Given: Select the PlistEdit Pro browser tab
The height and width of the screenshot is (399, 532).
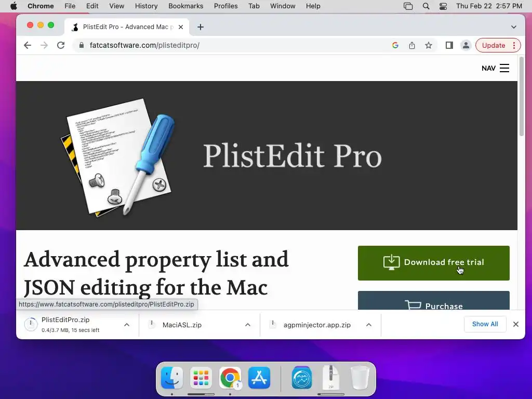Looking at the screenshot, I should (126, 27).
